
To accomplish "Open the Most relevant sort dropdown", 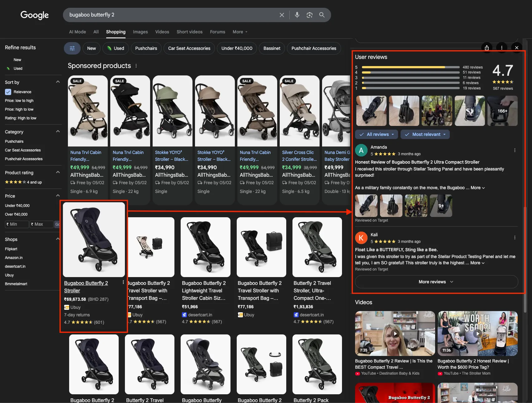I will pos(425,134).
